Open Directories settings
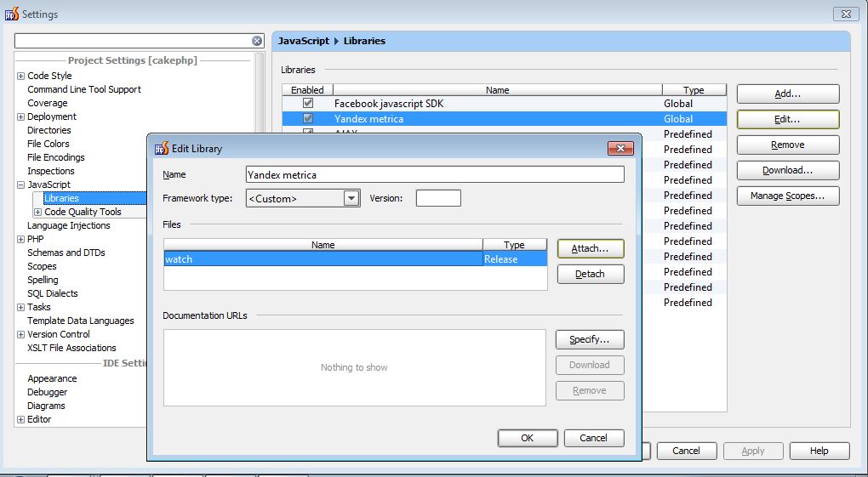This screenshot has width=868, height=477. (49, 130)
